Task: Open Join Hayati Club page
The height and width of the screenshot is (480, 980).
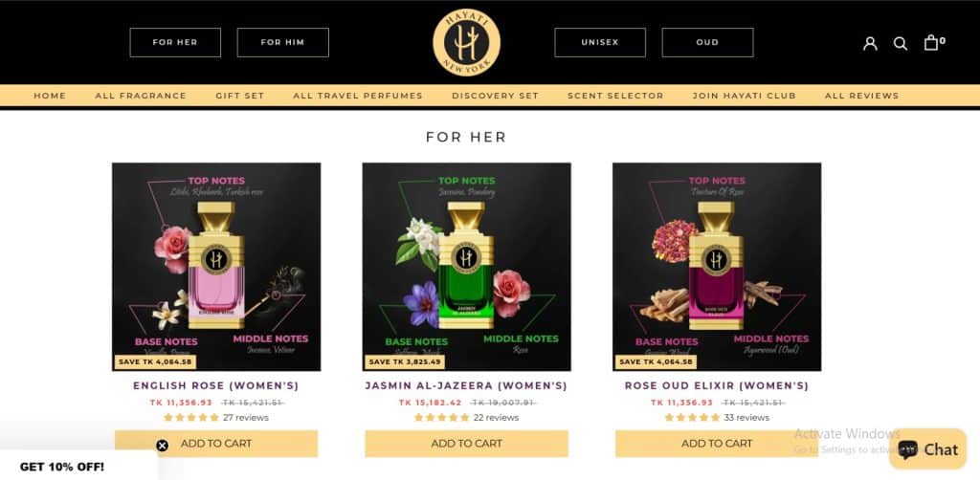Action: 745,96
